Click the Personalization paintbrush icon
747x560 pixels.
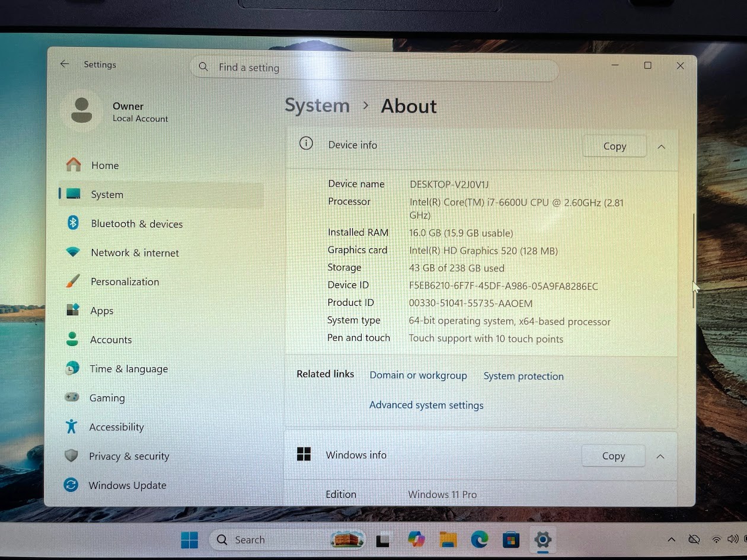pos(73,281)
